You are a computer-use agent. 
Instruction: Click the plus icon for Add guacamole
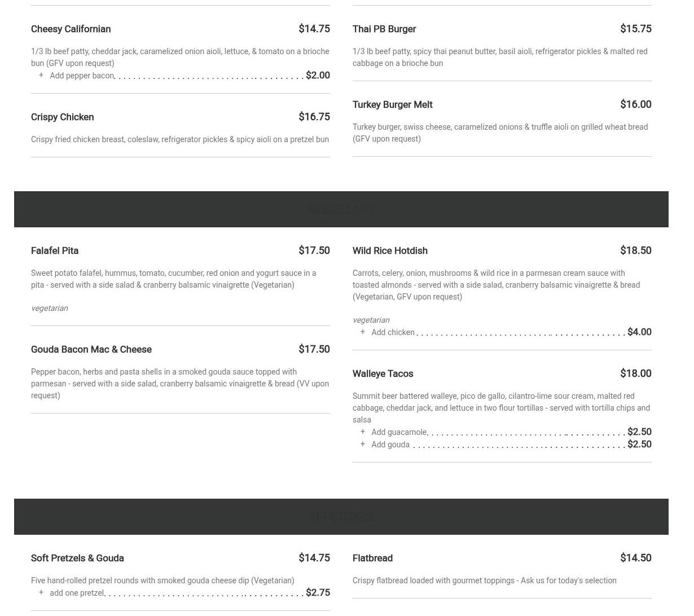coord(362,432)
